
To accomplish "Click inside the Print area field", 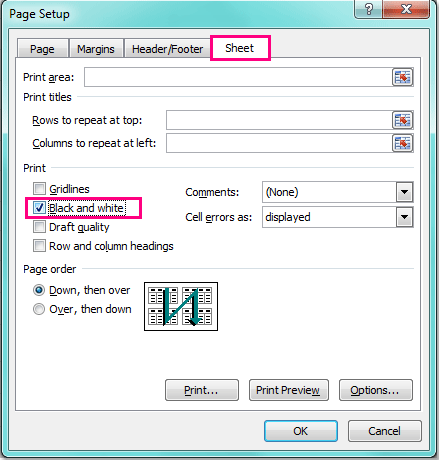I will [238, 77].
